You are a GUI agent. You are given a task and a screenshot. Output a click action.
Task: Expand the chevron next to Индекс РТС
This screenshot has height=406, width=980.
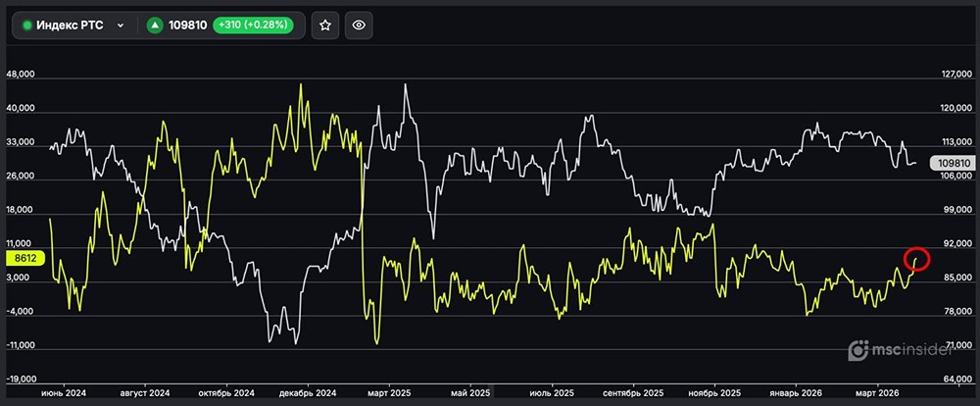[x=121, y=25]
